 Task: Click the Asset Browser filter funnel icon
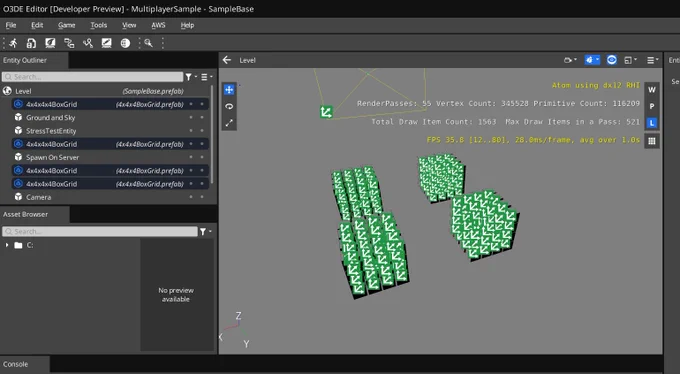click(x=203, y=232)
